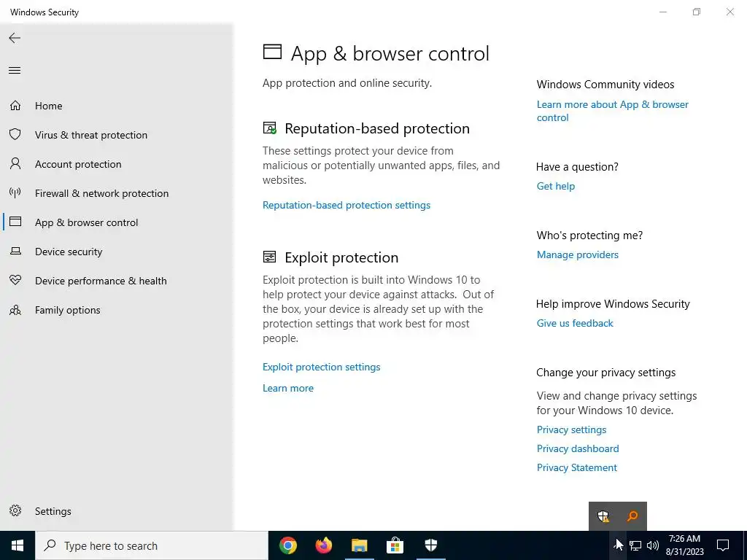Open File Explorer from the taskbar
This screenshot has height=560, width=747.
tap(359, 545)
